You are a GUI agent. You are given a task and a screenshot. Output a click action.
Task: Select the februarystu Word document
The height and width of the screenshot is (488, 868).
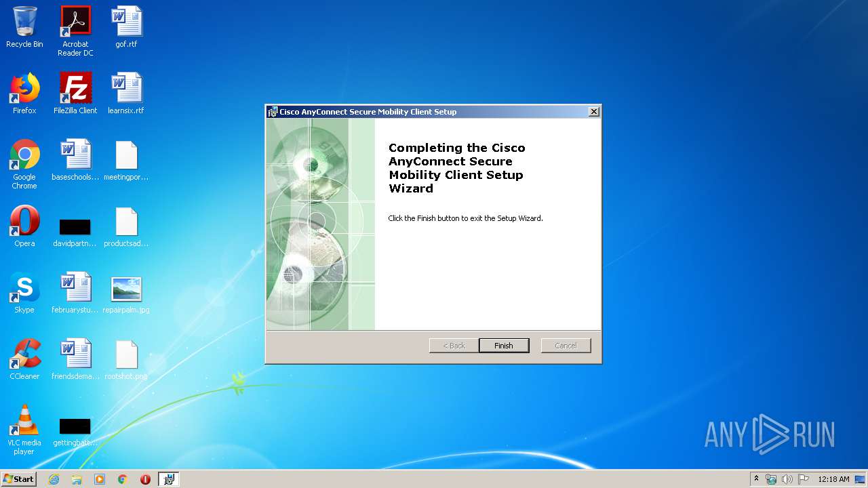[75, 293]
